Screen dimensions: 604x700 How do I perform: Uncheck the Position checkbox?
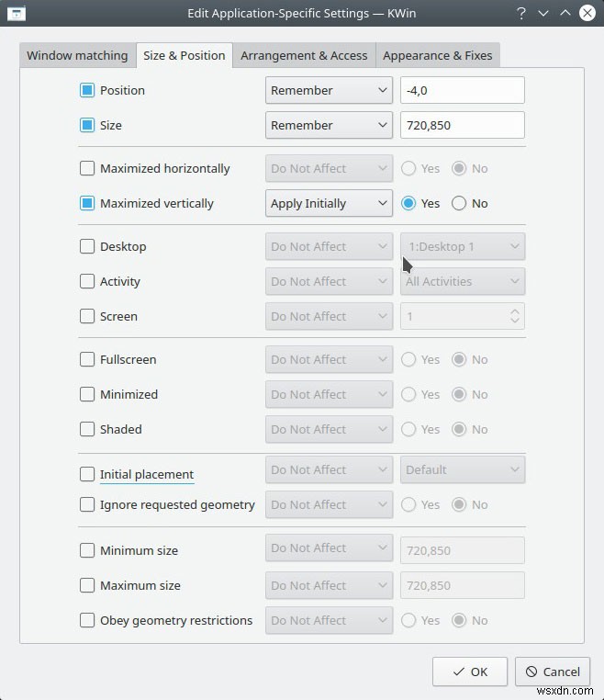(87, 90)
